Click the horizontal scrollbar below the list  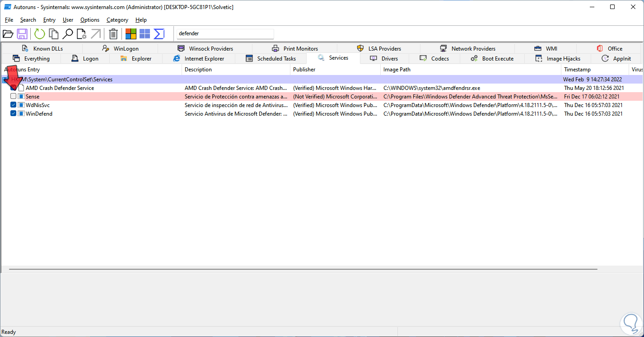303,269
